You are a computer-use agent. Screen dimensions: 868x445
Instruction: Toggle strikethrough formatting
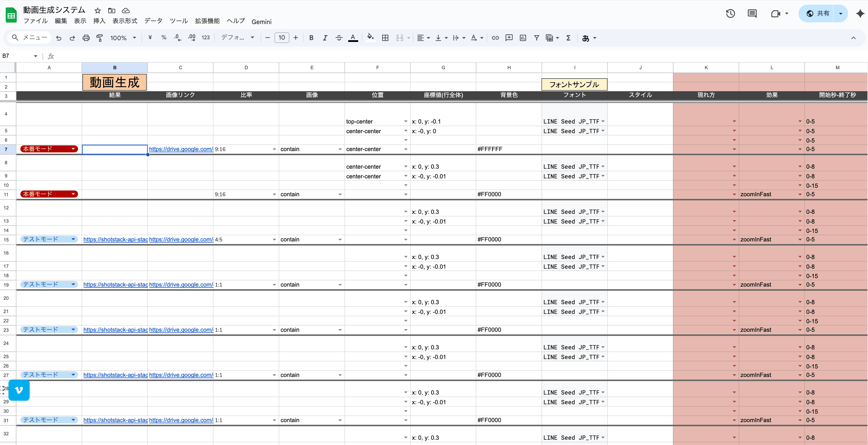coord(339,38)
